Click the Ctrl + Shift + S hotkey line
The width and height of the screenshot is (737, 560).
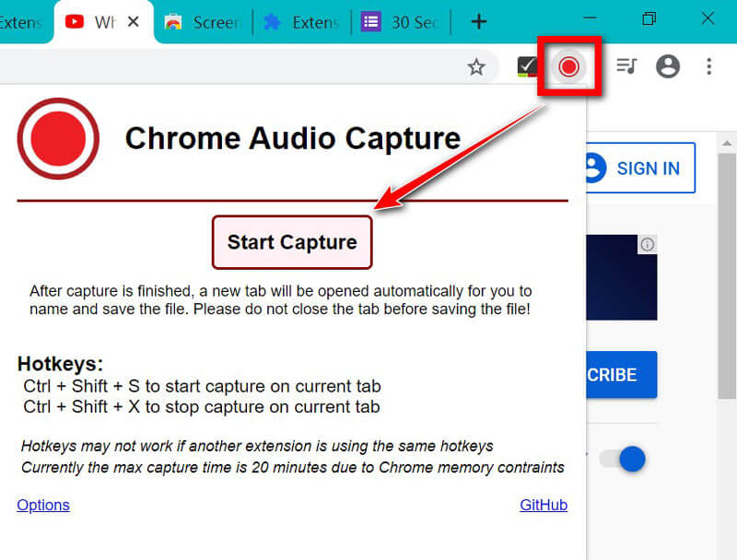pos(202,387)
